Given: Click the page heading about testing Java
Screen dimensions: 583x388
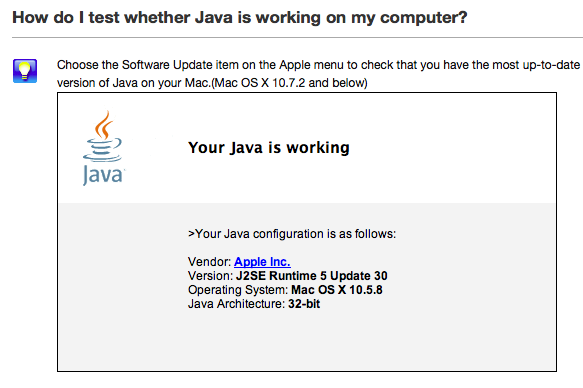Looking at the screenshot, I should click(x=240, y=17).
